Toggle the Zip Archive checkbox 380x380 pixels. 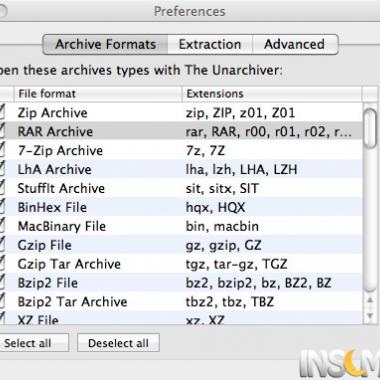(x=2, y=112)
